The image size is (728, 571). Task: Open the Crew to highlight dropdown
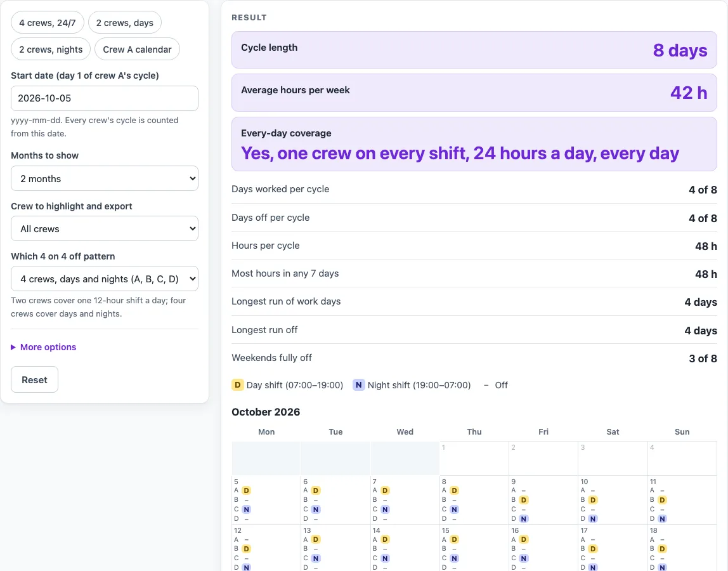point(105,228)
